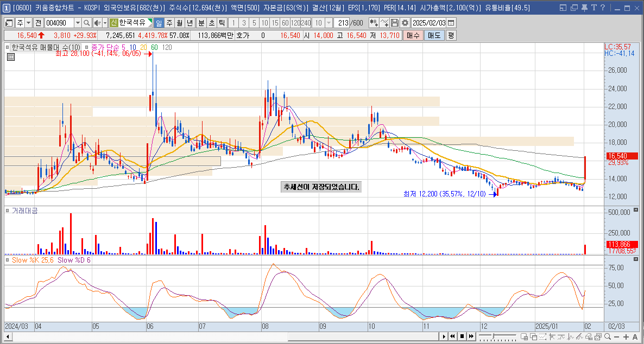Click the 전 button
The width and height of the screenshot is (644, 344).
(38, 23)
